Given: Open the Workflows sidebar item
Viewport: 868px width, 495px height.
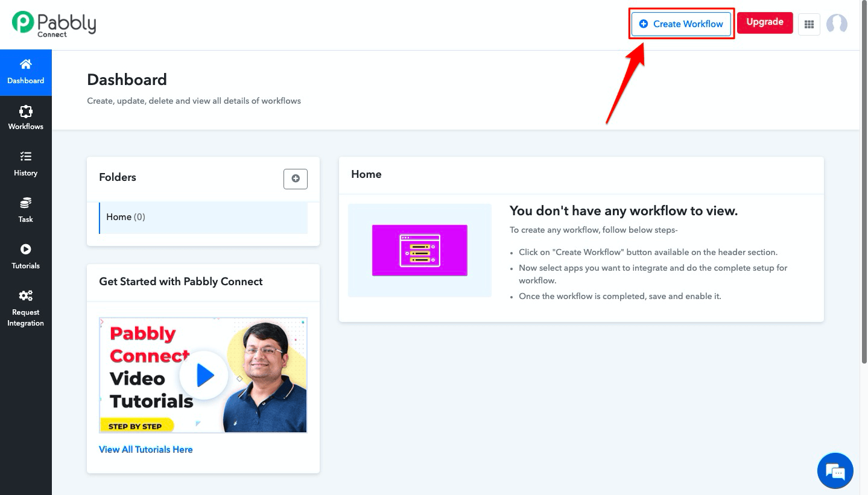Looking at the screenshot, I should [x=26, y=118].
